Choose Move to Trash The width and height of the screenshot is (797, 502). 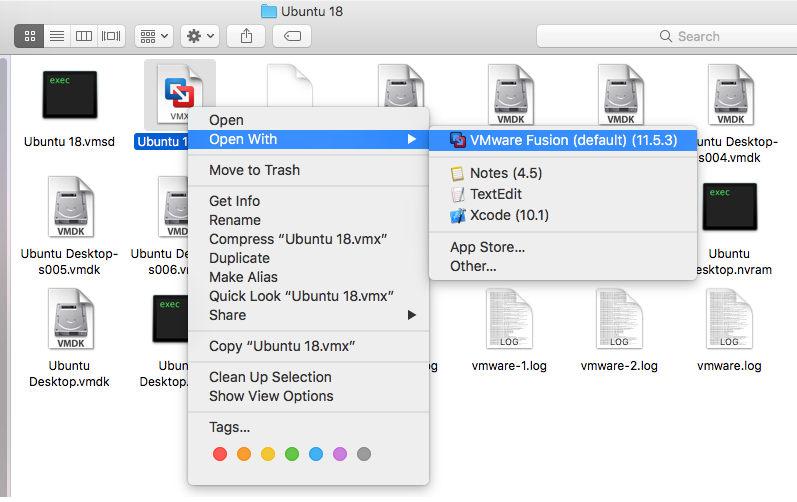[308, 170]
